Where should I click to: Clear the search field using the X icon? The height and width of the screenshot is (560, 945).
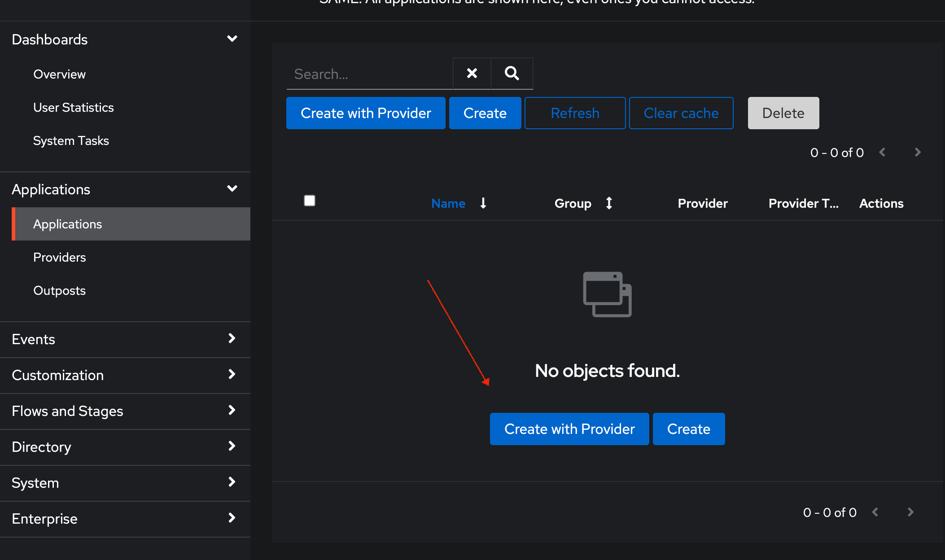tap(472, 73)
